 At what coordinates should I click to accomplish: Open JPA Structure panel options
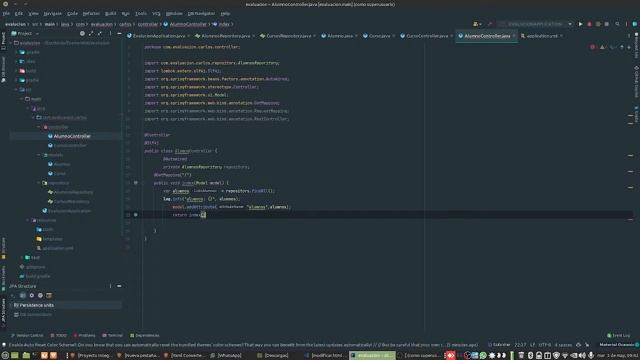click(110, 286)
